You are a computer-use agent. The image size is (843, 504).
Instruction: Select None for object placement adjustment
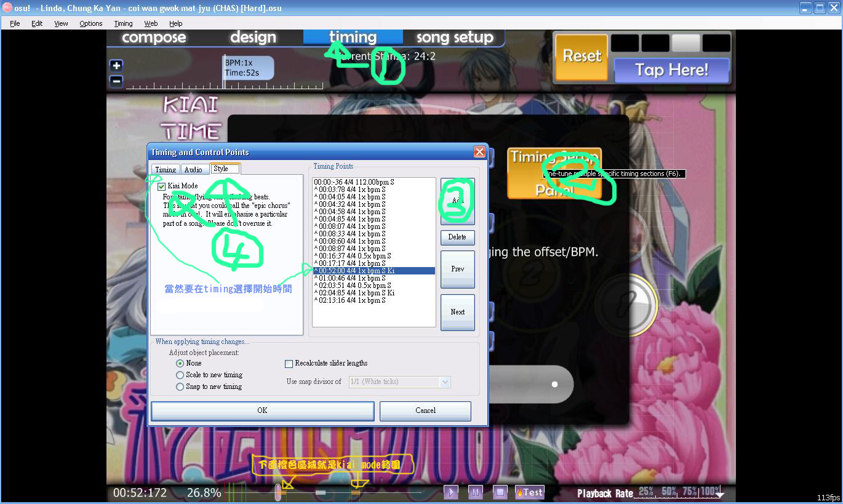tap(180, 363)
